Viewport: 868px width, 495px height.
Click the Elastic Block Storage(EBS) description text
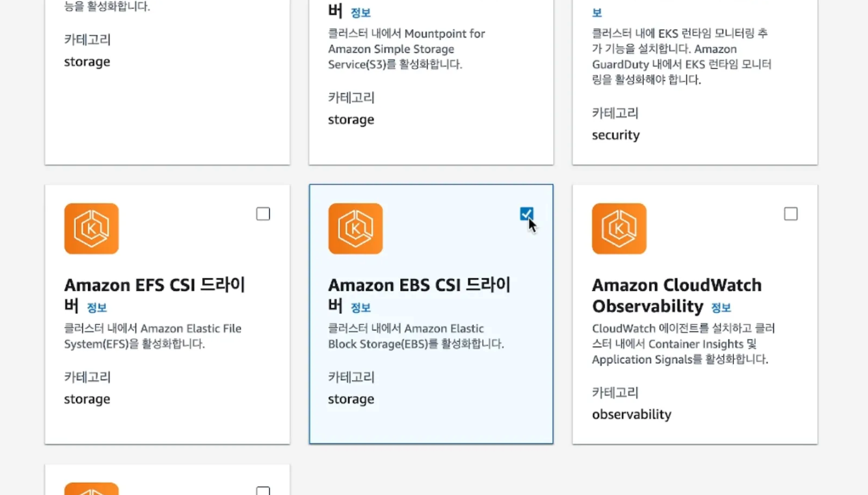(x=416, y=336)
